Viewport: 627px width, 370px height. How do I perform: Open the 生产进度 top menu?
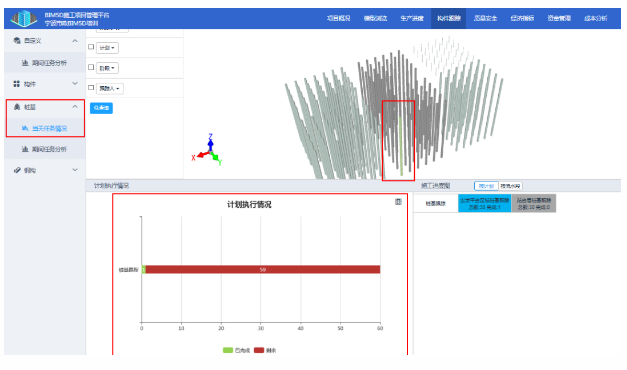tap(412, 18)
